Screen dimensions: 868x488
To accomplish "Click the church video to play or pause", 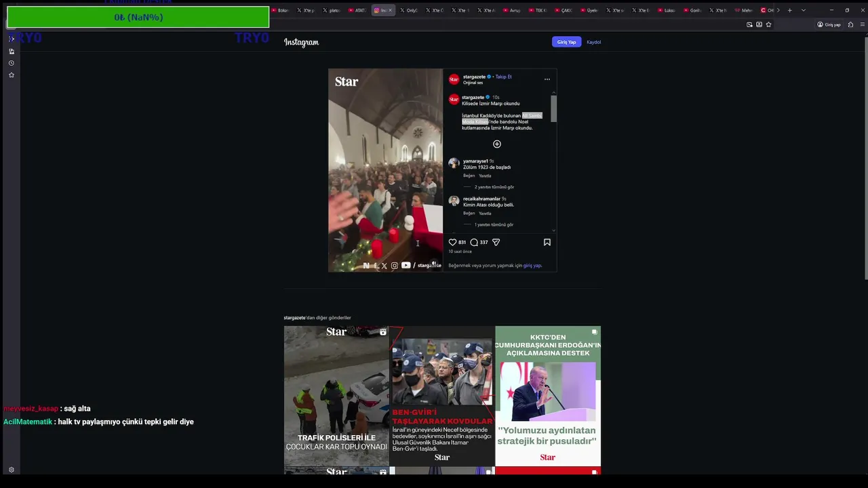I will point(386,170).
